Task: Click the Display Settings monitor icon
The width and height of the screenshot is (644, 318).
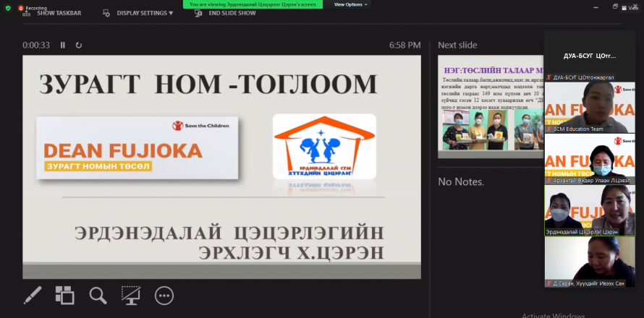Action: point(106,13)
